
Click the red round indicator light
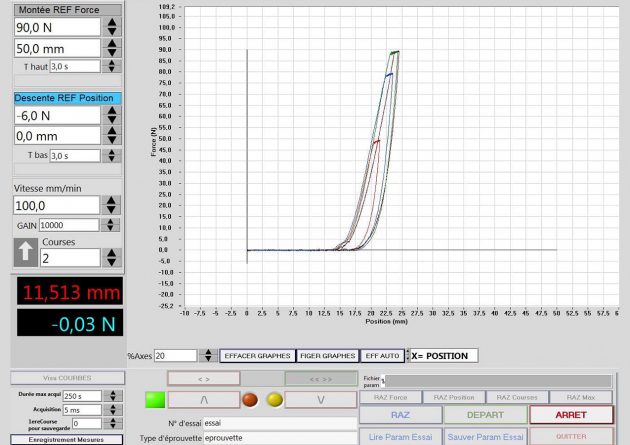(251, 400)
